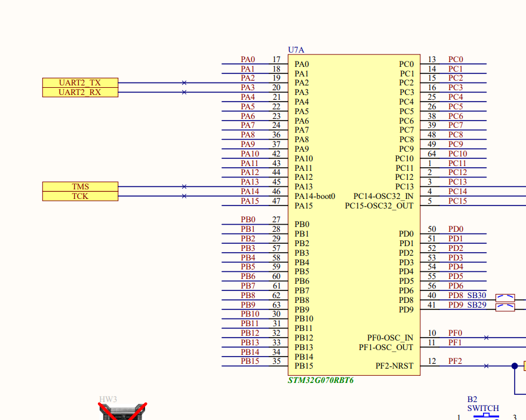Viewport: 526px width, 420px height.
Task: Click the no-connect cross on PF0 wire
Action: pyautogui.click(x=486, y=338)
